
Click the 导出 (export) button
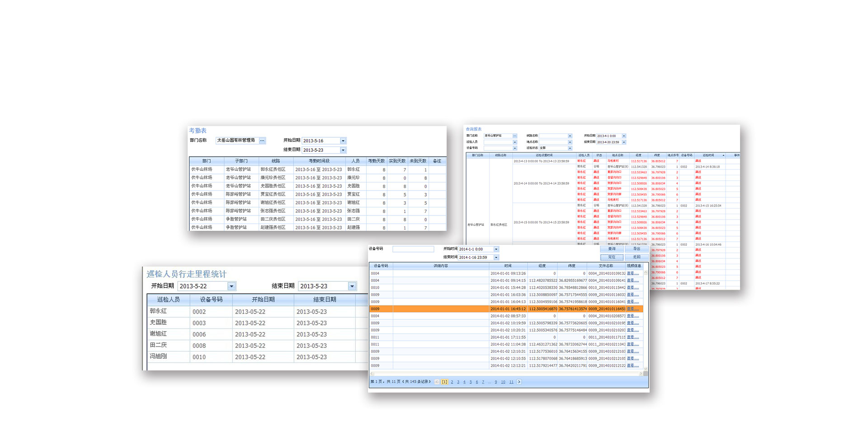[637, 249]
